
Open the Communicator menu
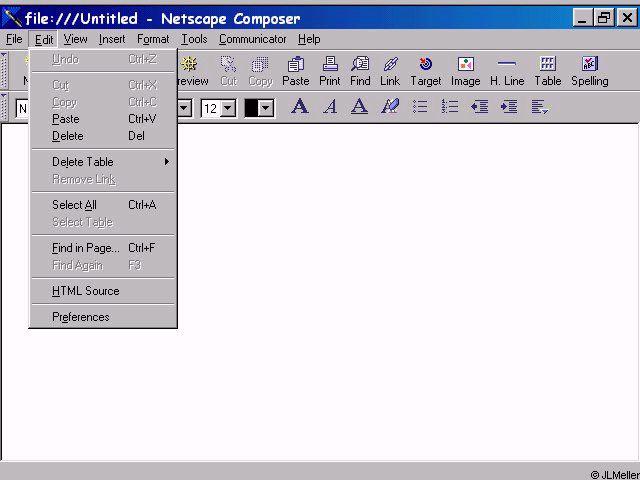253,39
